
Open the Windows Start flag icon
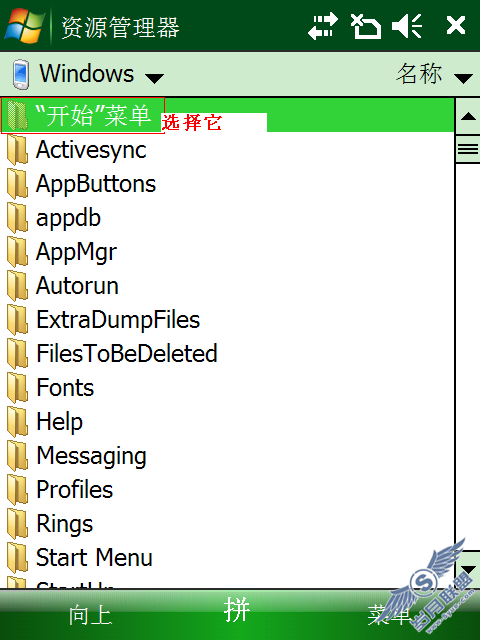24,25
